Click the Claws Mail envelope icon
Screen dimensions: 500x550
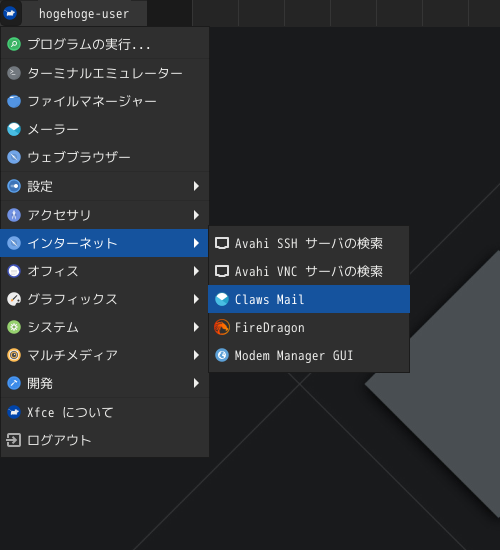point(222,299)
